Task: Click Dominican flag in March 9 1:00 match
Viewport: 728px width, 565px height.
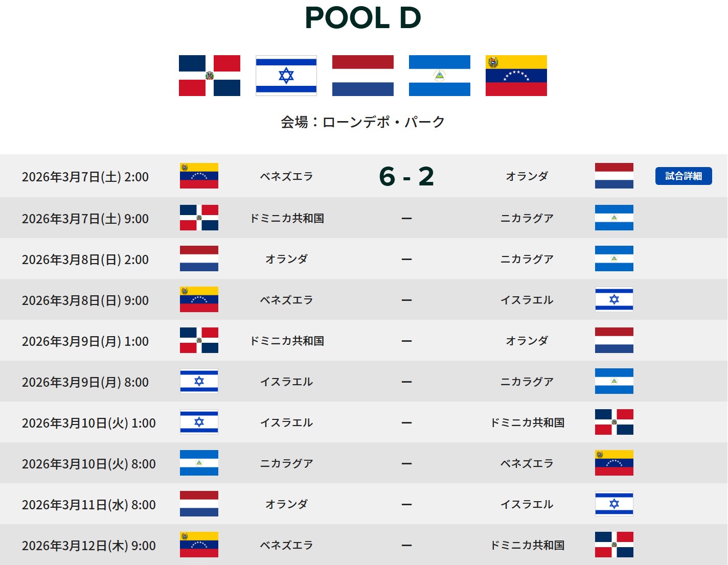Action: click(199, 340)
